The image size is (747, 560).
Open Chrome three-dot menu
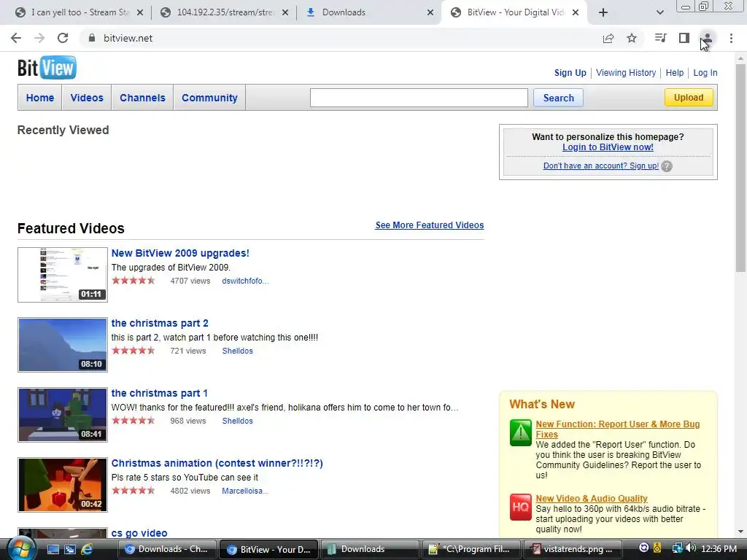coord(731,38)
